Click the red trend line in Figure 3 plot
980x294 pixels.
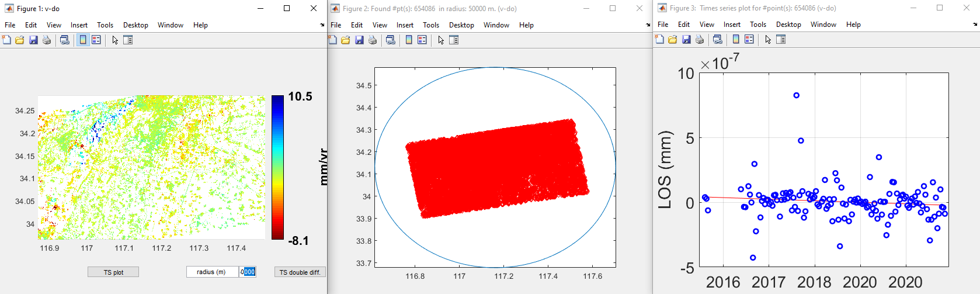(x=824, y=201)
